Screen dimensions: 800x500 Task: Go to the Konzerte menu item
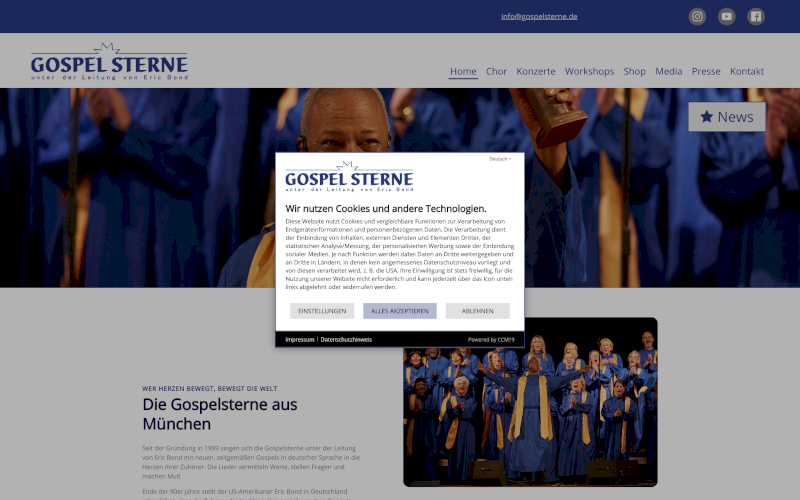pyautogui.click(x=536, y=71)
